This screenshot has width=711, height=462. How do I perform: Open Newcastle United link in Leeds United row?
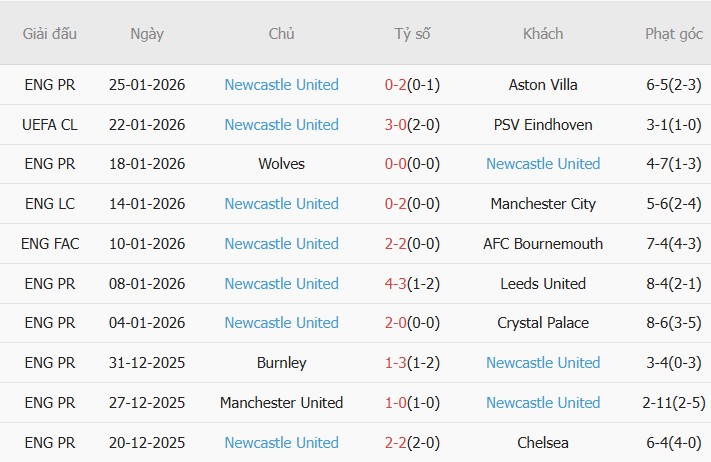click(281, 284)
